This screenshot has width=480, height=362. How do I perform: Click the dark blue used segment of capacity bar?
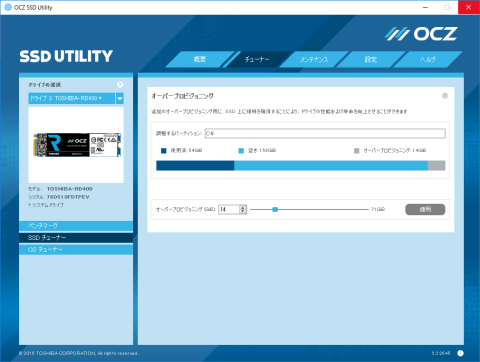(x=195, y=166)
